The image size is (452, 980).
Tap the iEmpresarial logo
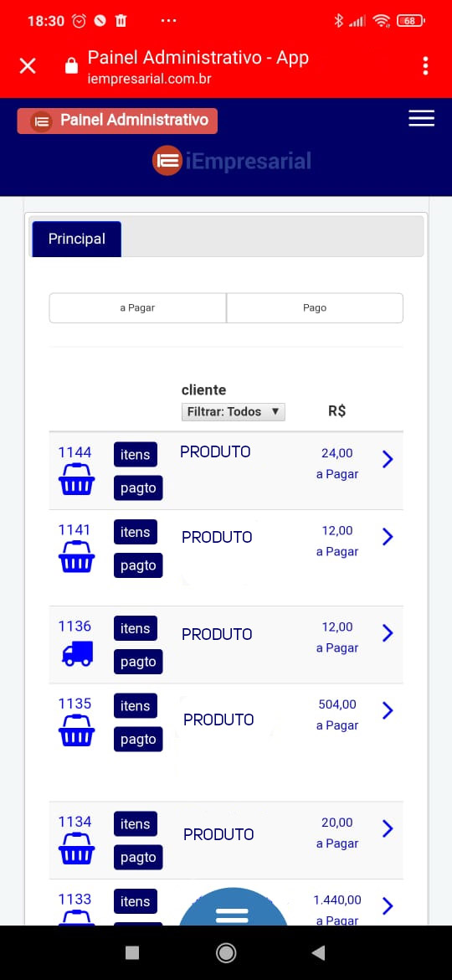(232, 162)
